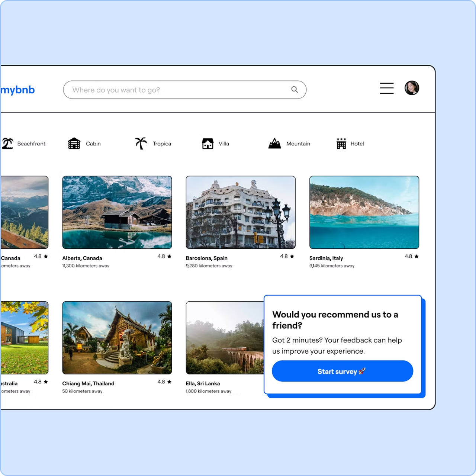Open the Barcelona, Spain listing photo
Viewport: 476px width, 476px height.
241,212
